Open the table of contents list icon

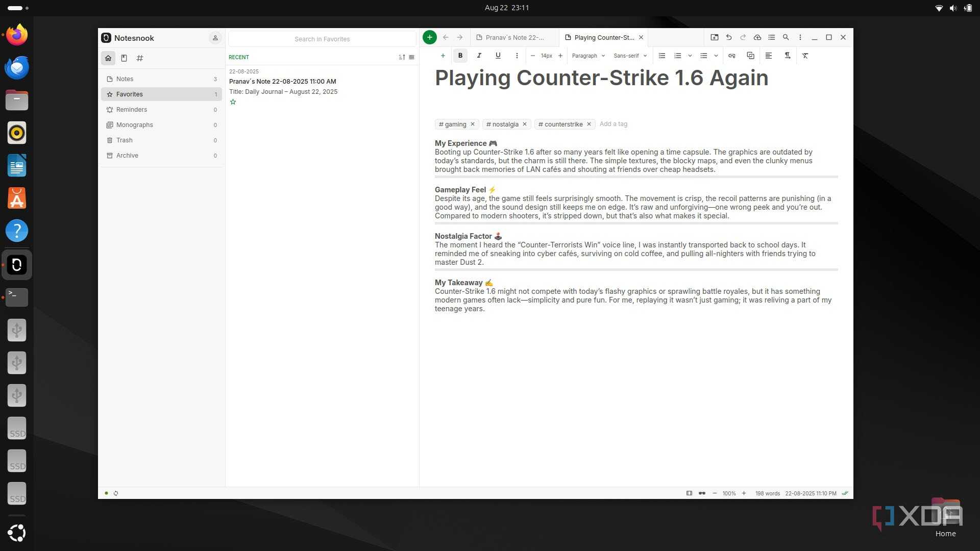coord(771,37)
